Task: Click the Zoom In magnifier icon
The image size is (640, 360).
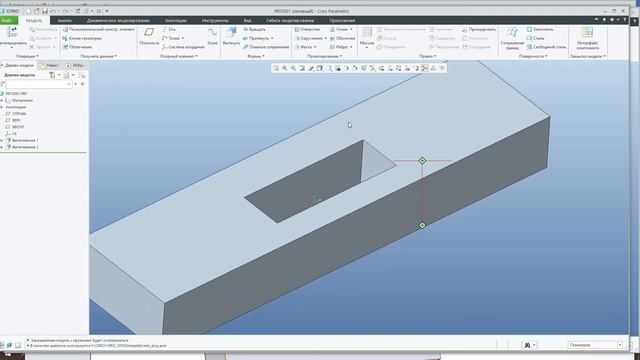Action: (284, 68)
